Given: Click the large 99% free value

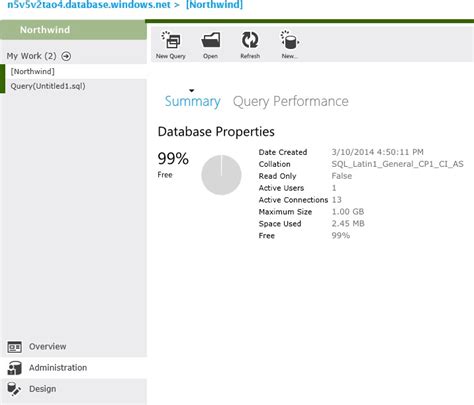Looking at the screenshot, I should (x=173, y=158).
